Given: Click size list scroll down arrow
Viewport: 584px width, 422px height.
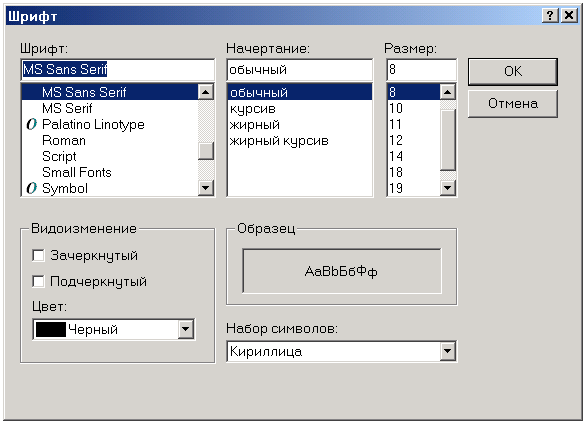Looking at the screenshot, I should (448, 188).
